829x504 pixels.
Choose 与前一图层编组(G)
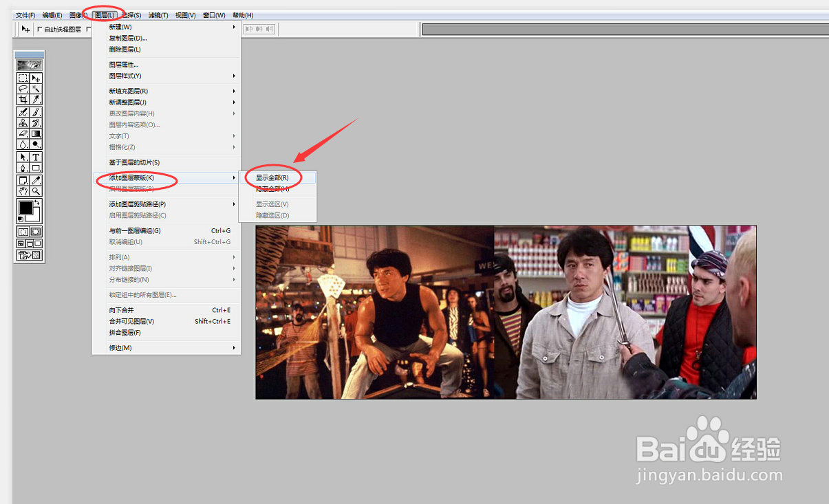click(166, 231)
